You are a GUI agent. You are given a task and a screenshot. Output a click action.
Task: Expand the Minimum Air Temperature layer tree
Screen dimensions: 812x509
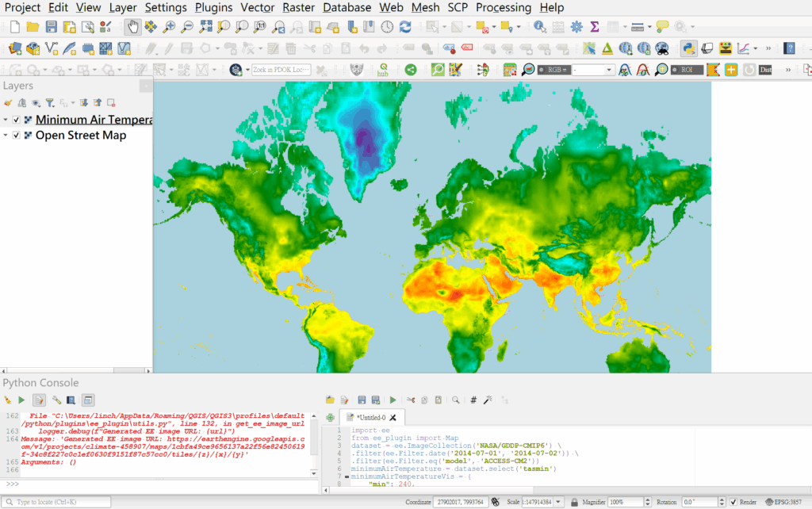[6, 120]
